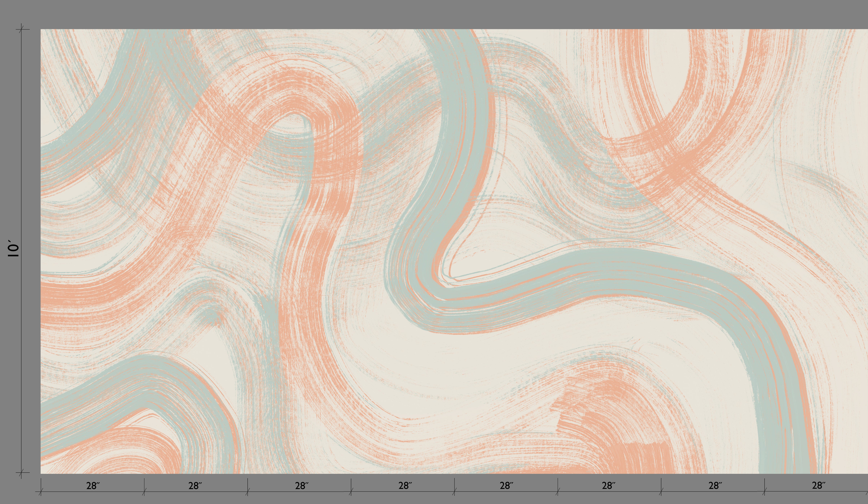This screenshot has width=868, height=504.
Task: Click the bottom tick of the height dimension line
Action: 21,472
